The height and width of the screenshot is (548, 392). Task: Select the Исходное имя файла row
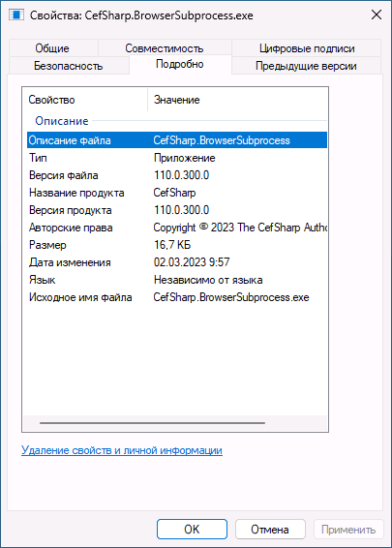[177, 297]
